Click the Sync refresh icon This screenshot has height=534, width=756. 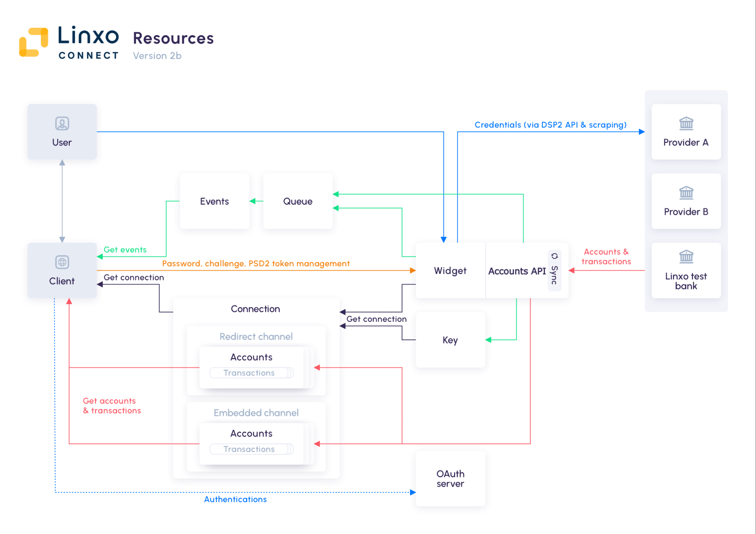554,256
